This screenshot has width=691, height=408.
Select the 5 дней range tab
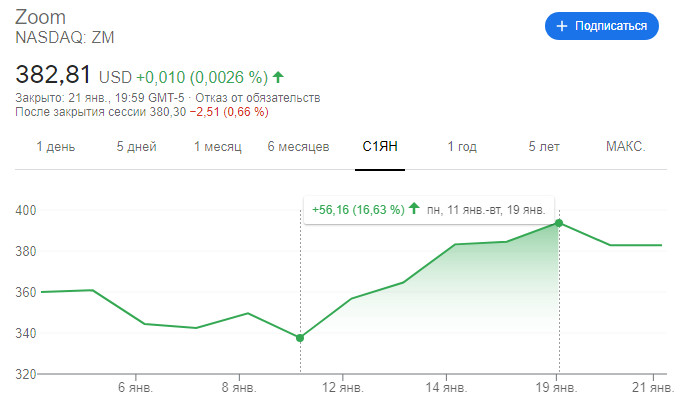[x=136, y=147]
